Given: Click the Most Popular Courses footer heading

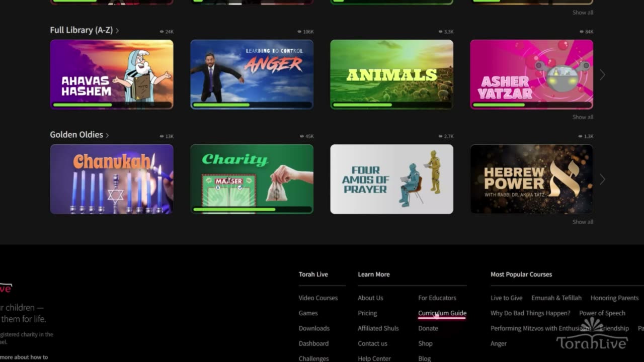Looking at the screenshot, I should 521,274.
